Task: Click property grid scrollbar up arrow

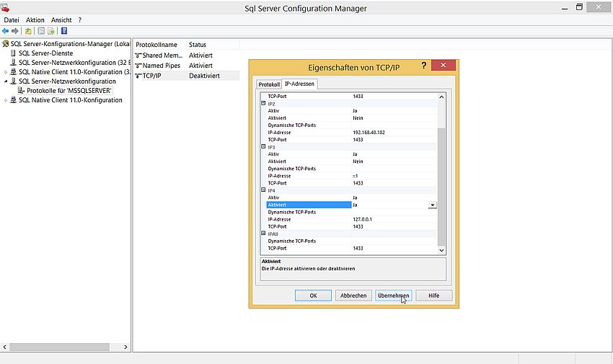Action: click(441, 97)
